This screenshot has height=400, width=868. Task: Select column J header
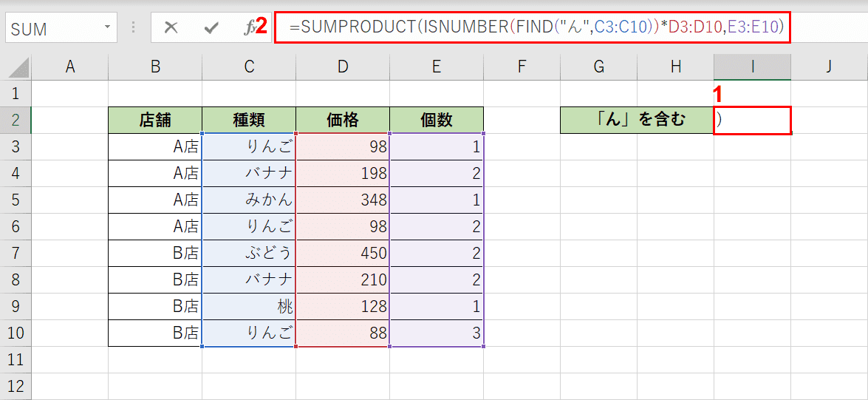pos(829,67)
